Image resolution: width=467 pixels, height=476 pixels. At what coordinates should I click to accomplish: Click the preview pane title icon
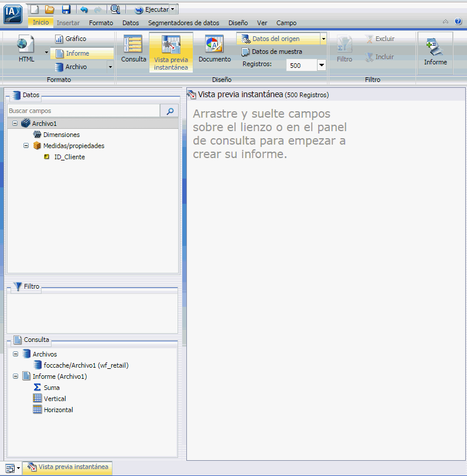tap(192, 95)
